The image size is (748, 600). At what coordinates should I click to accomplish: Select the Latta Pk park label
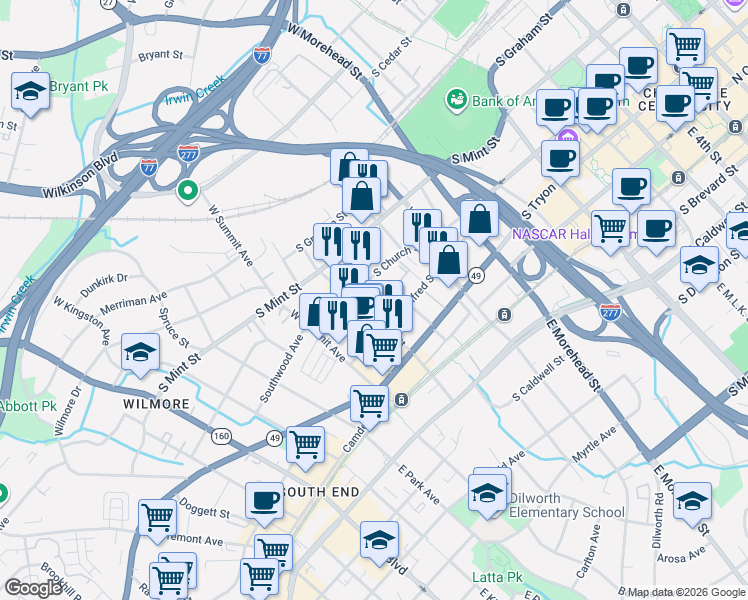(x=498, y=578)
